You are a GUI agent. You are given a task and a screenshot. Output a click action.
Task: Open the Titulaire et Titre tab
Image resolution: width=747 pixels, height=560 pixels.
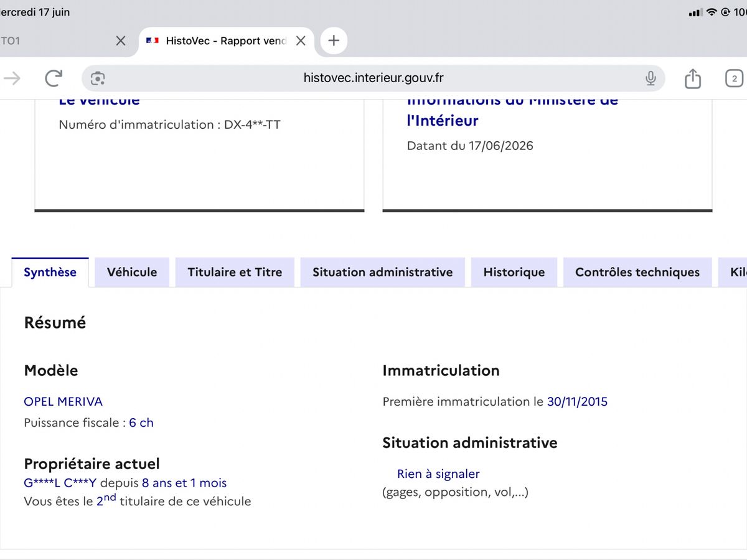[235, 272]
